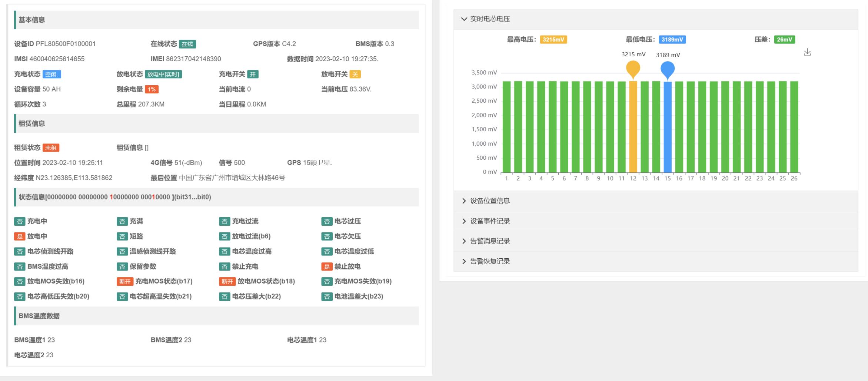Click the 放电中[实时] discharge status tag
The width and height of the screenshot is (868, 381).
(163, 74)
